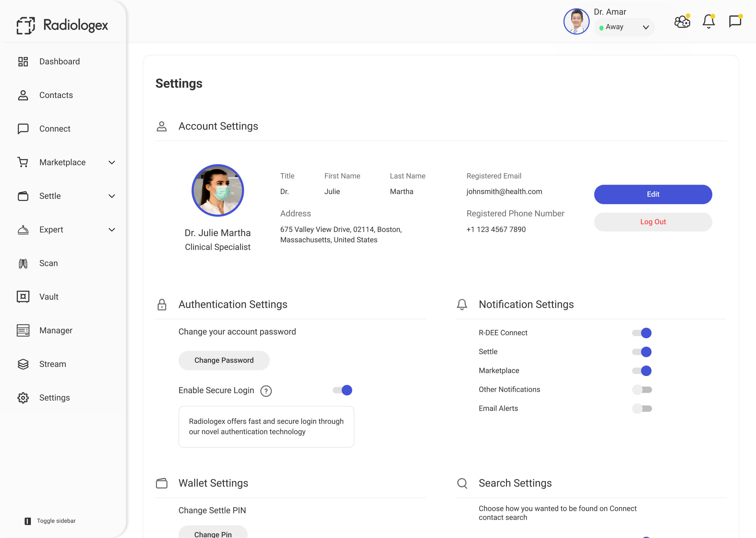Click the Change Password button

pyautogui.click(x=224, y=360)
